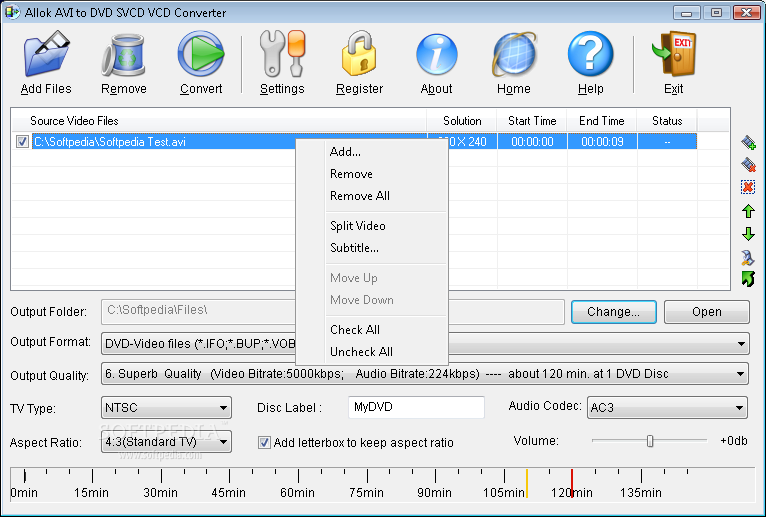Click the Exit door icon
The width and height of the screenshot is (766, 517).
[674, 54]
